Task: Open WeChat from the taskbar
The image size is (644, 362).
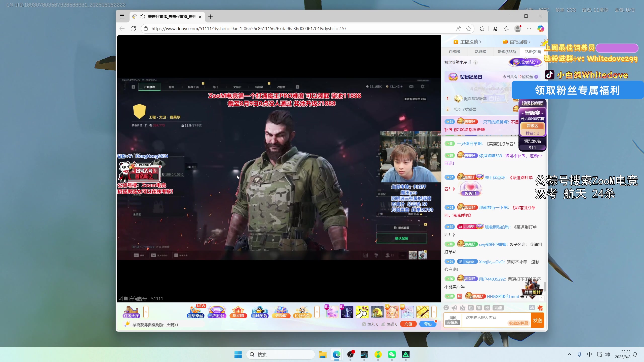Action: [x=392, y=354]
